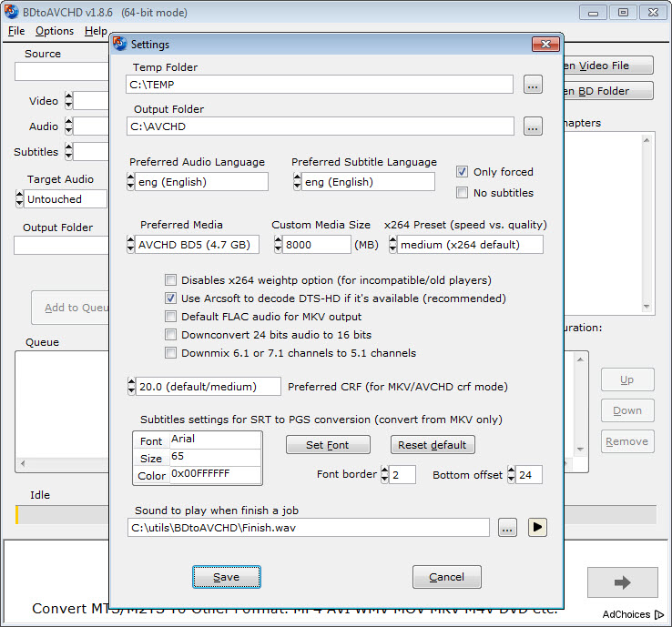The height and width of the screenshot is (627, 672).
Task: Click the Size 65 value row
Action: [x=215, y=457]
